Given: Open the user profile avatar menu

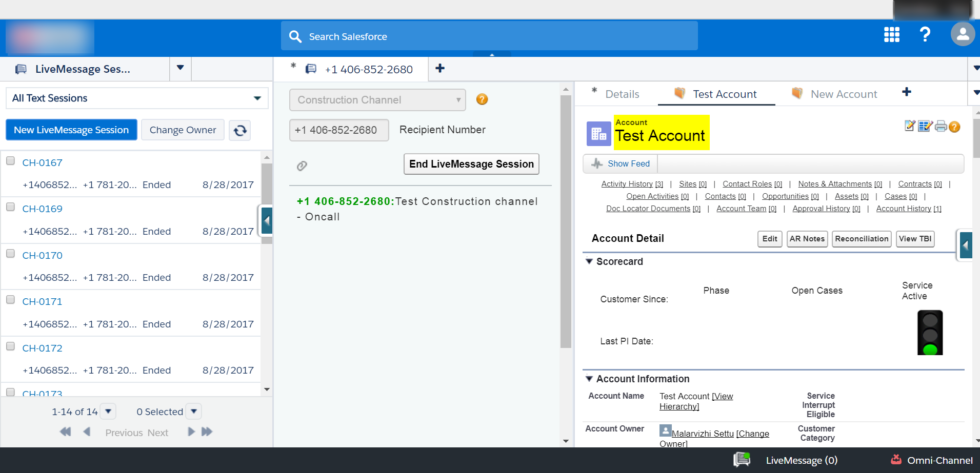Looking at the screenshot, I should click(x=963, y=34).
